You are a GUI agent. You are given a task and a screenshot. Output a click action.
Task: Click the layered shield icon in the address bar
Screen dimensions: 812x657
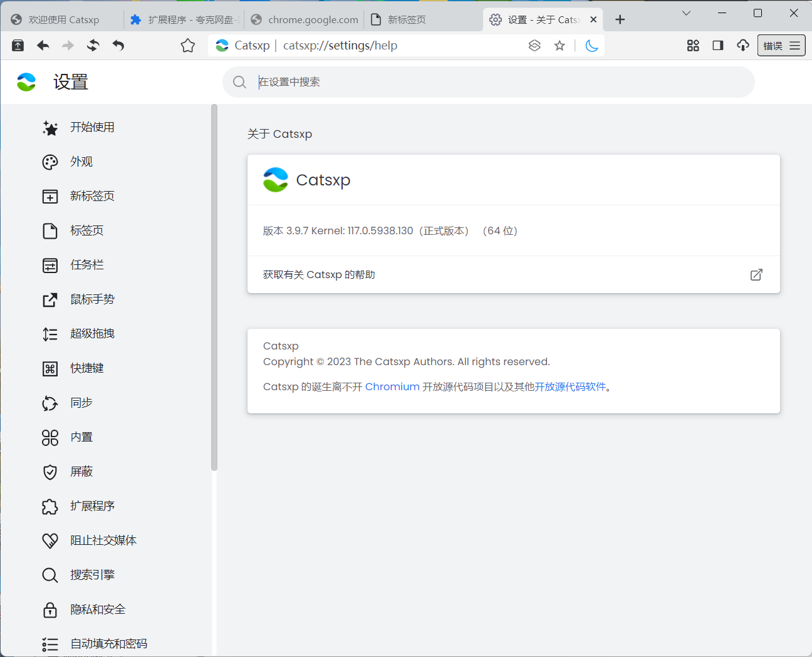(x=534, y=45)
